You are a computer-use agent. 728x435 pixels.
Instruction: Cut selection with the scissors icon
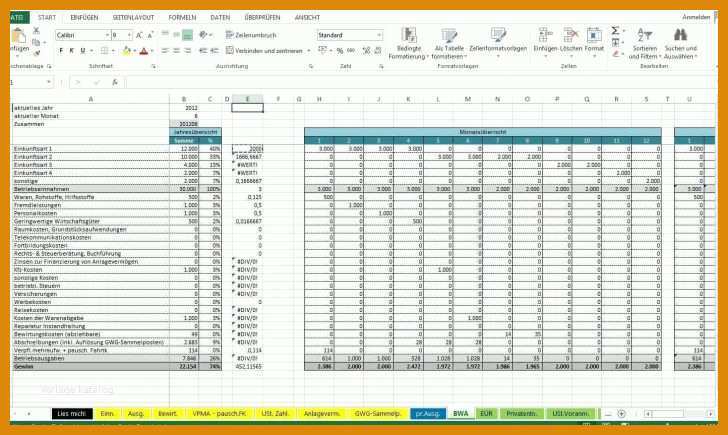(36, 30)
